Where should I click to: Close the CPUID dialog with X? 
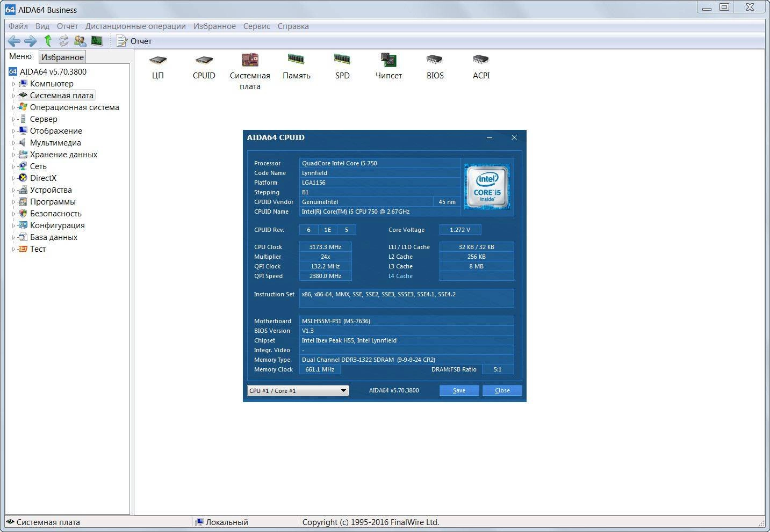(x=514, y=137)
